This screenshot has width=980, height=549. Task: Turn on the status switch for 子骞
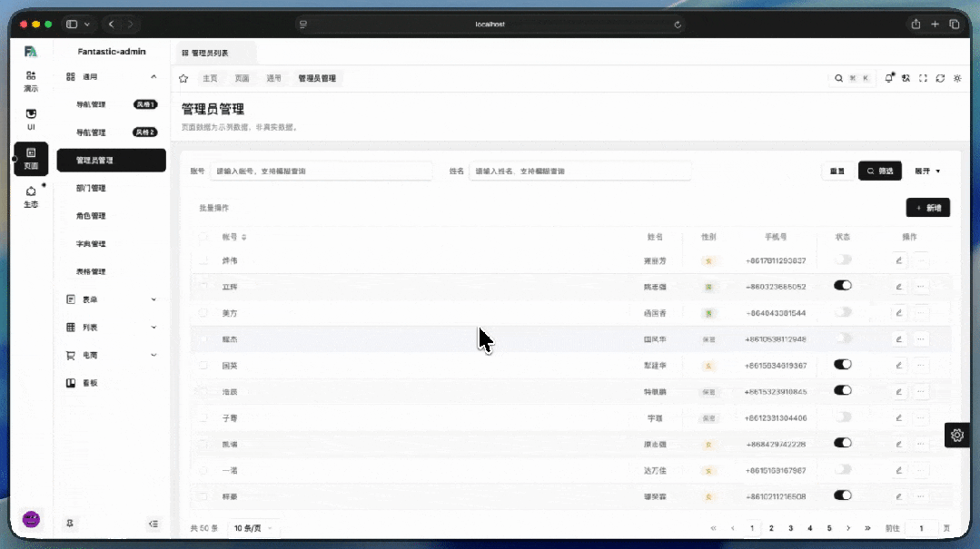pyautogui.click(x=843, y=417)
